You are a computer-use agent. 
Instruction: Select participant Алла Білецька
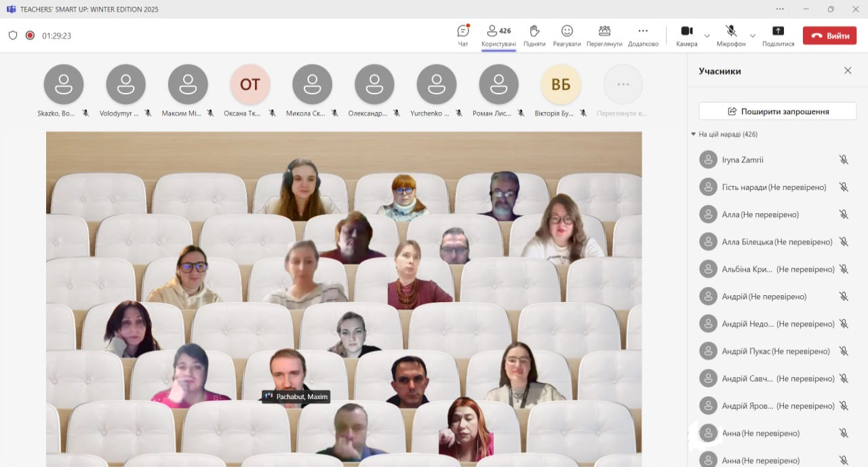pyautogui.click(x=774, y=242)
